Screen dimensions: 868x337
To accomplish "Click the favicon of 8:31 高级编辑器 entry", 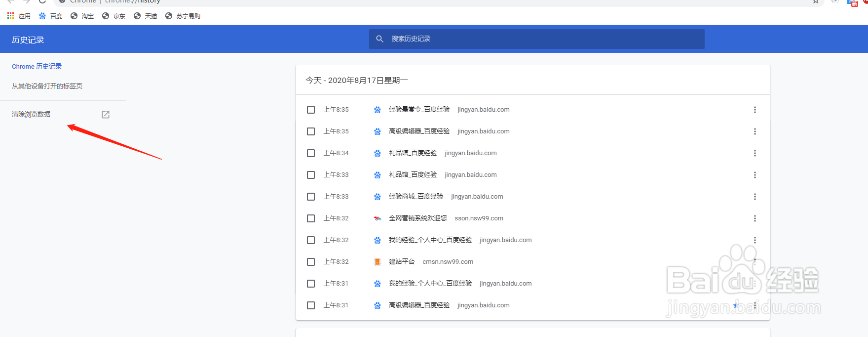I will coord(377,305).
